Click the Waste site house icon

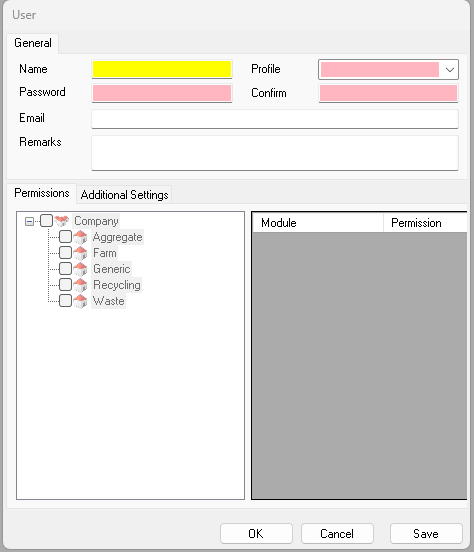point(80,301)
